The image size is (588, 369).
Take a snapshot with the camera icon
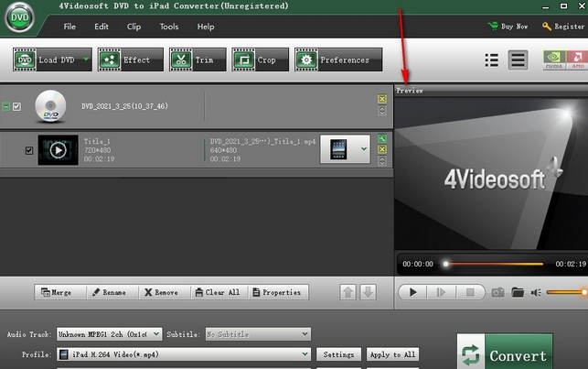click(498, 292)
